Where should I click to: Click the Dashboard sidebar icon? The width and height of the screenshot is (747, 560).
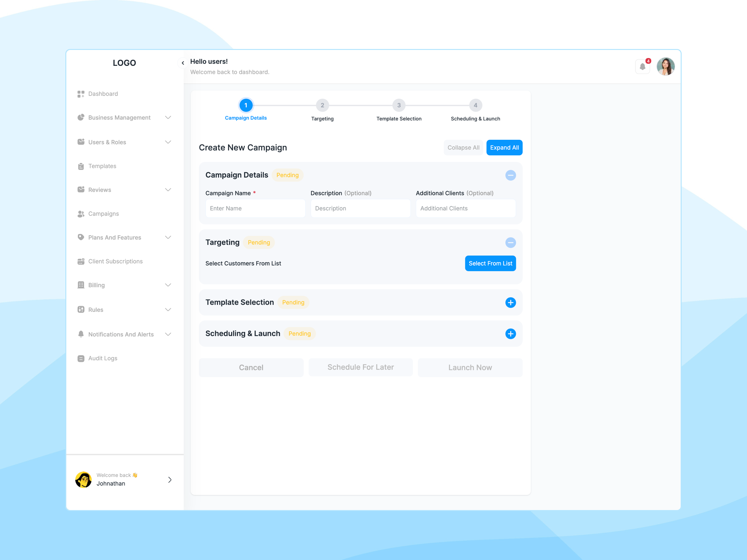[x=81, y=94]
